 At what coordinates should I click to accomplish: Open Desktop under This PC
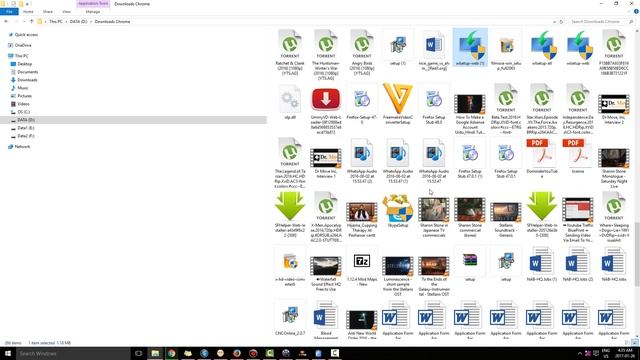coord(24,64)
